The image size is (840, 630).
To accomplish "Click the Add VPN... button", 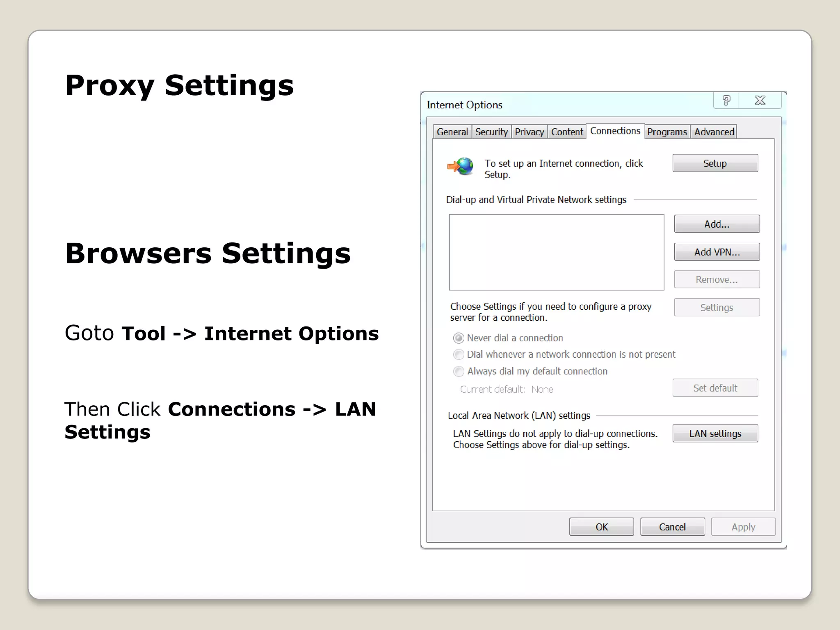I will [x=717, y=252].
